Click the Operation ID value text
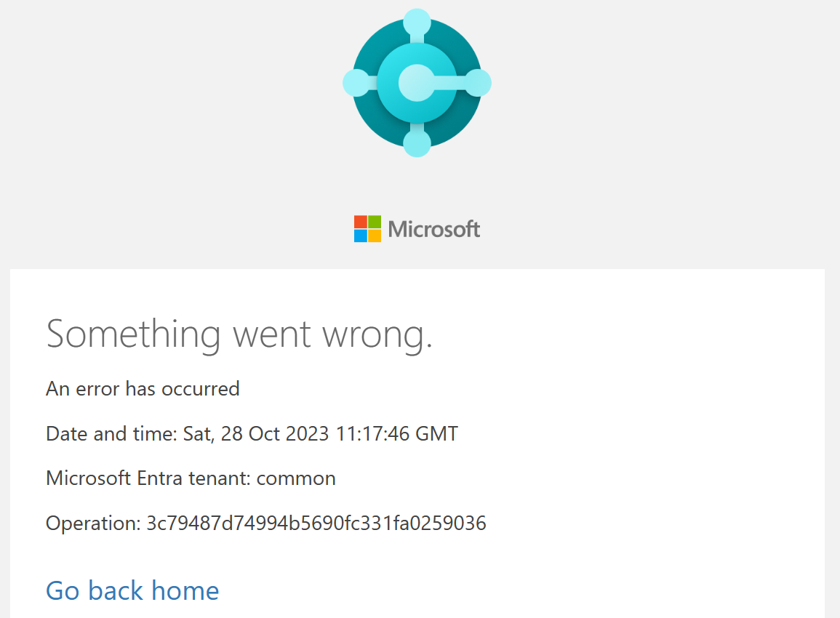 (265, 523)
